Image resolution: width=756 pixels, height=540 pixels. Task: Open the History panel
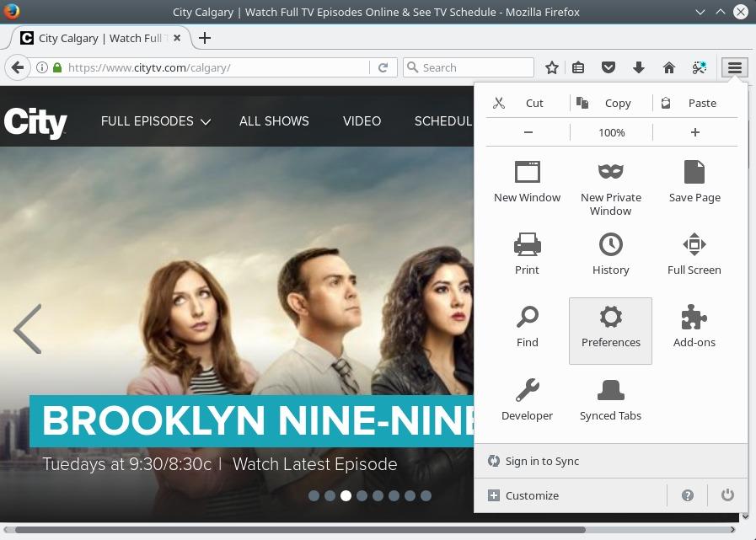click(610, 253)
